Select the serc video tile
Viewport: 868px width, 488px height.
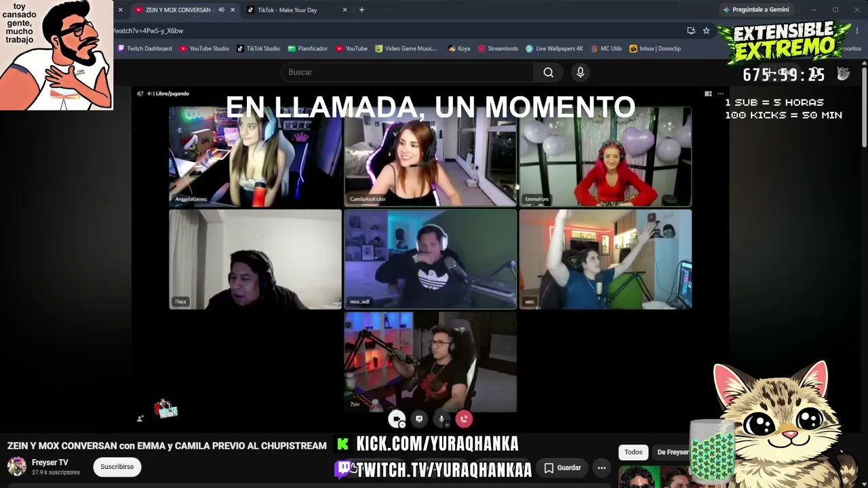(605, 259)
